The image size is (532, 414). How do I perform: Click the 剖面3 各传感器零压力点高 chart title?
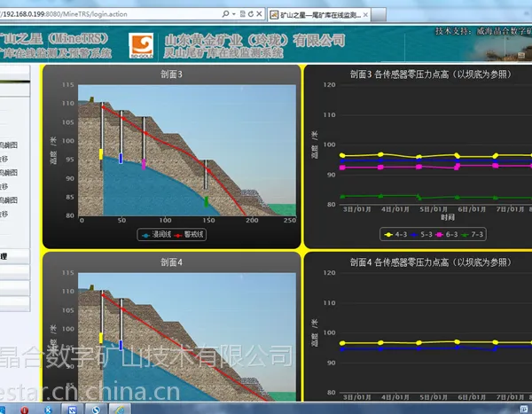pos(431,74)
